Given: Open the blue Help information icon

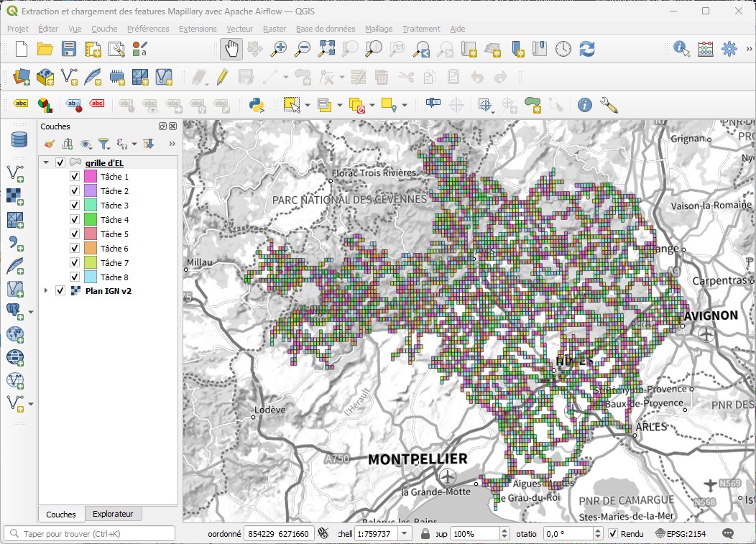Looking at the screenshot, I should (x=584, y=105).
